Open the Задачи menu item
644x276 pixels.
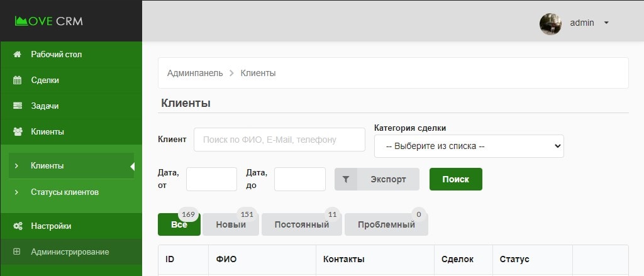click(71, 106)
